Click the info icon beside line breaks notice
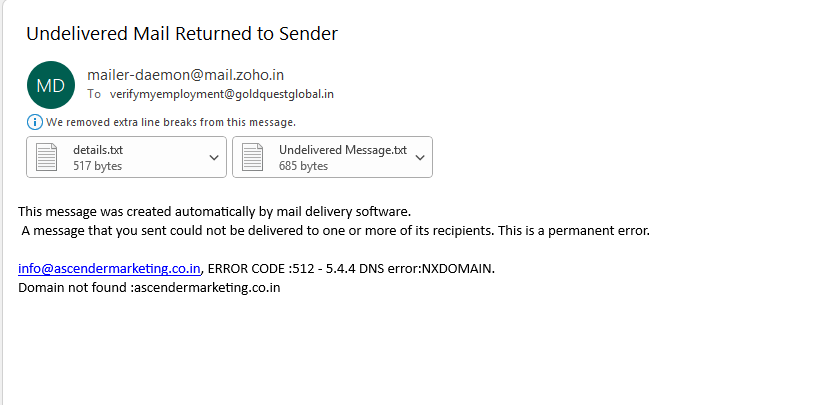 [35, 122]
